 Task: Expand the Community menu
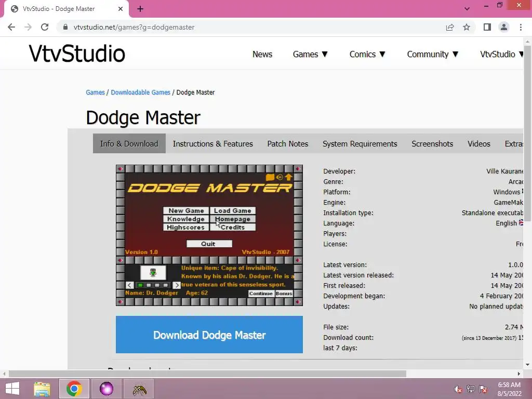point(433,54)
